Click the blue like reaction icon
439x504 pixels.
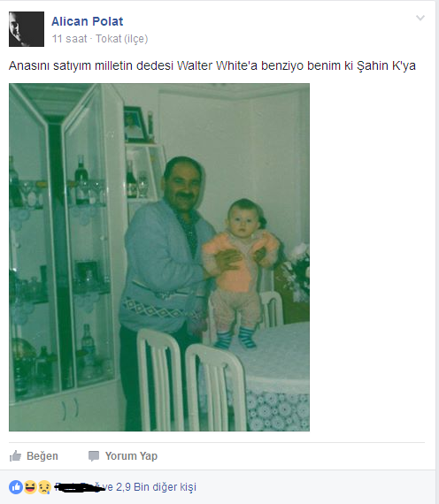point(16,487)
